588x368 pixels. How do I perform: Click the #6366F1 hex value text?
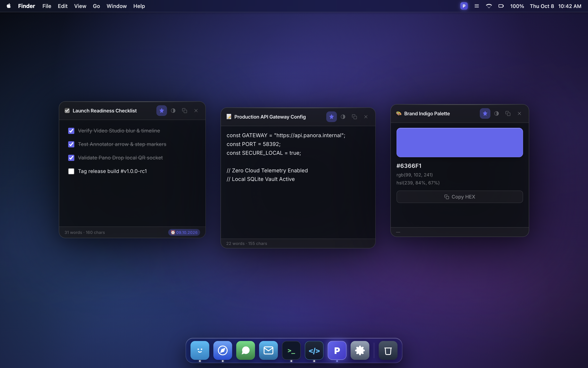point(409,166)
